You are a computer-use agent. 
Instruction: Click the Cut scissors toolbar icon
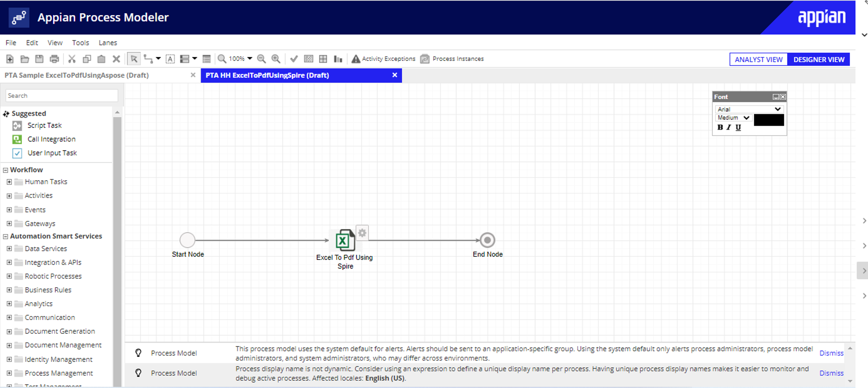coord(71,59)
